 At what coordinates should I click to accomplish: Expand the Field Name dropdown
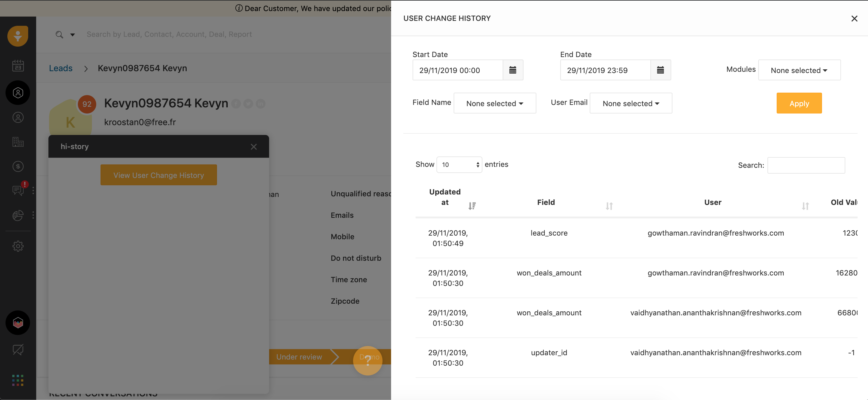(x=494, y=103)
